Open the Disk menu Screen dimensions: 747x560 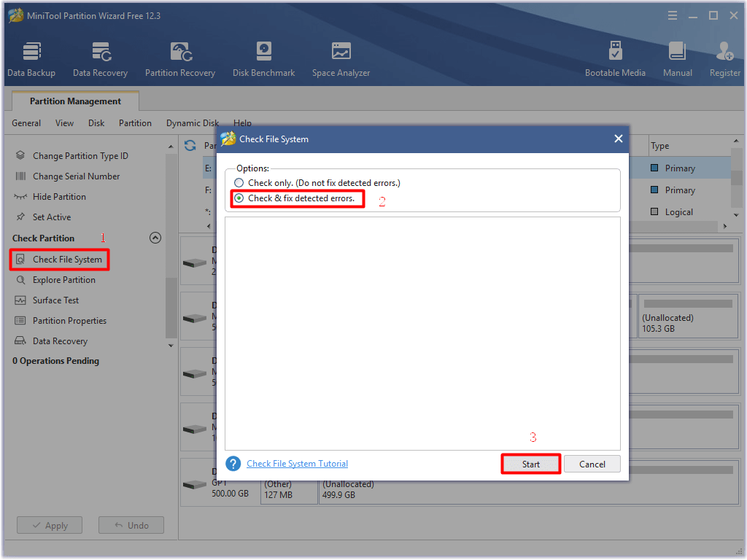pyautogui.click(x=96, y=122)
